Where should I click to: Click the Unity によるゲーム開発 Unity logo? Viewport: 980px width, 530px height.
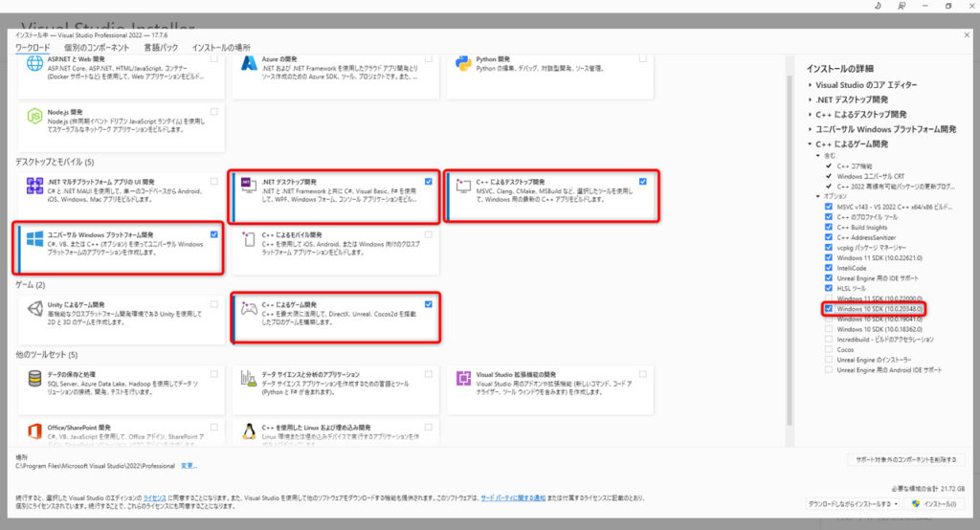click(35, 308)
